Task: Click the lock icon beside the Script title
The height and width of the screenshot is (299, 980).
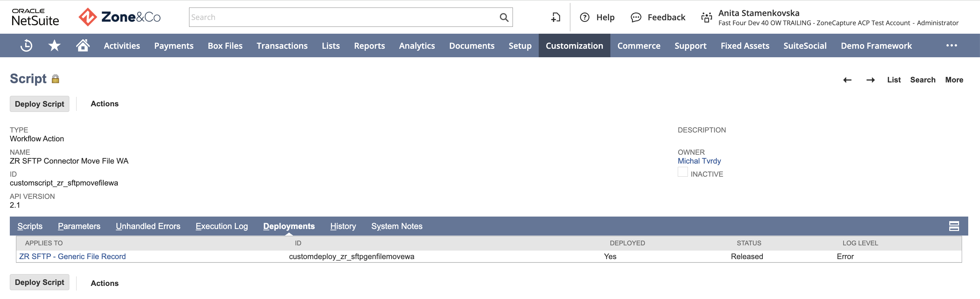Action: [56, 79]
